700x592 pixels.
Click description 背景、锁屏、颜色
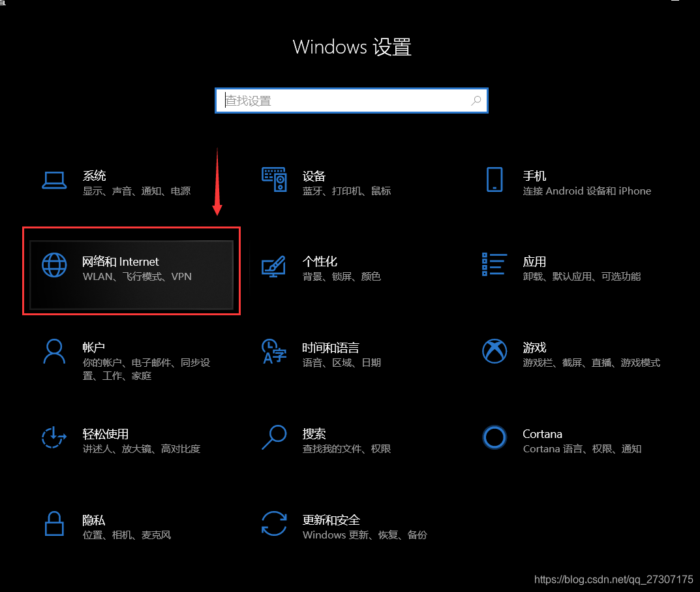tap(341, 277)
